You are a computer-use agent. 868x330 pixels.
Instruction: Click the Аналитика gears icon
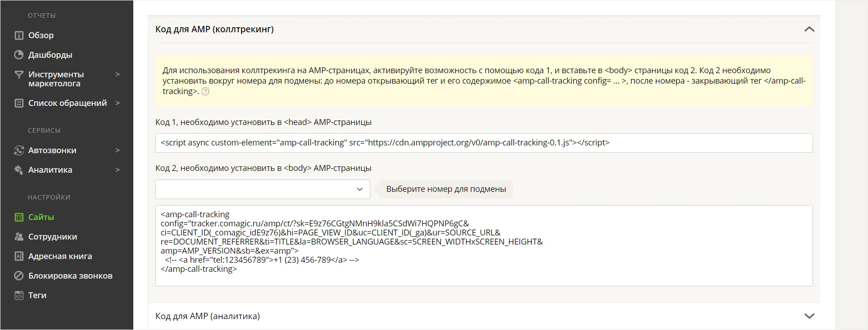click(x=19, y=170)
